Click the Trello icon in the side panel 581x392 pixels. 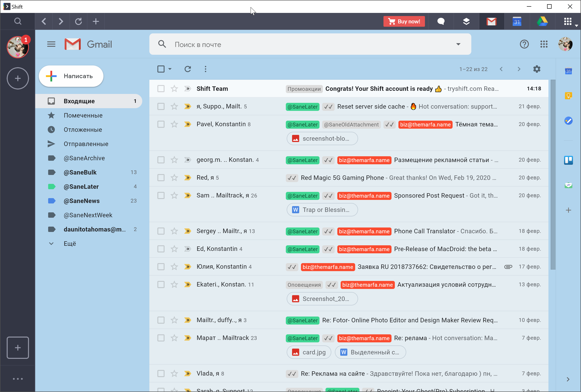coord(568,160)
